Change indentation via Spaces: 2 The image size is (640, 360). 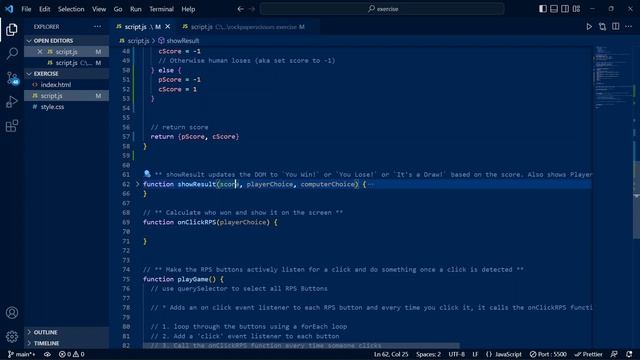click(428, 354)
